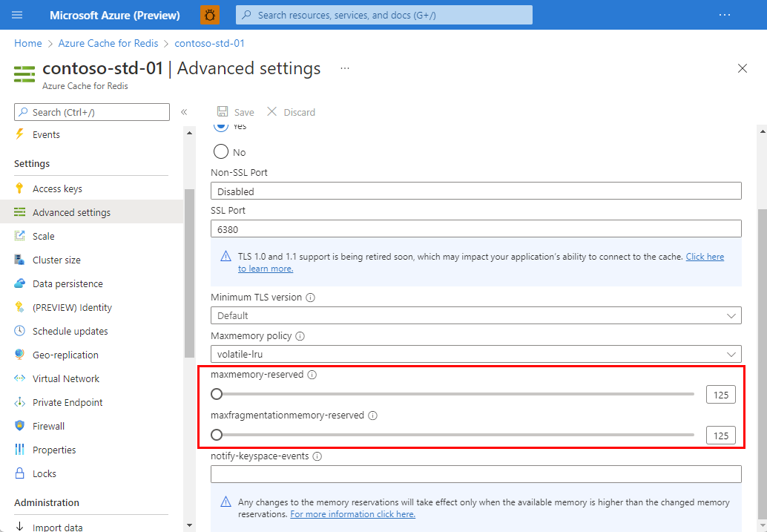This screenshot has height=532, width=767.
Task: Follow the 'Click here to learn more' link
Action: pos(704,256)
